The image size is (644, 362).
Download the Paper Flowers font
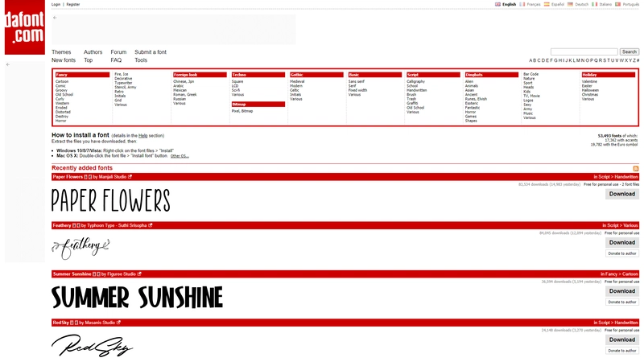pos(622,194)
